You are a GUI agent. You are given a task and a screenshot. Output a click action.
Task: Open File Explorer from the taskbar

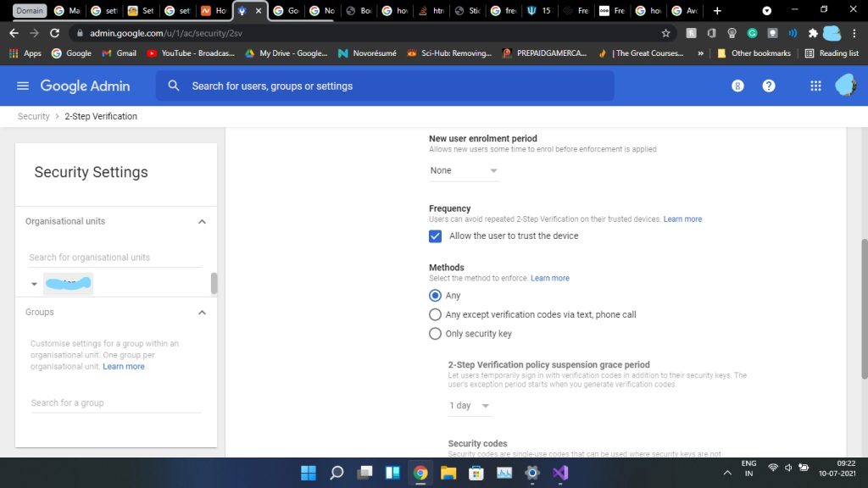(x=448, y=473)
